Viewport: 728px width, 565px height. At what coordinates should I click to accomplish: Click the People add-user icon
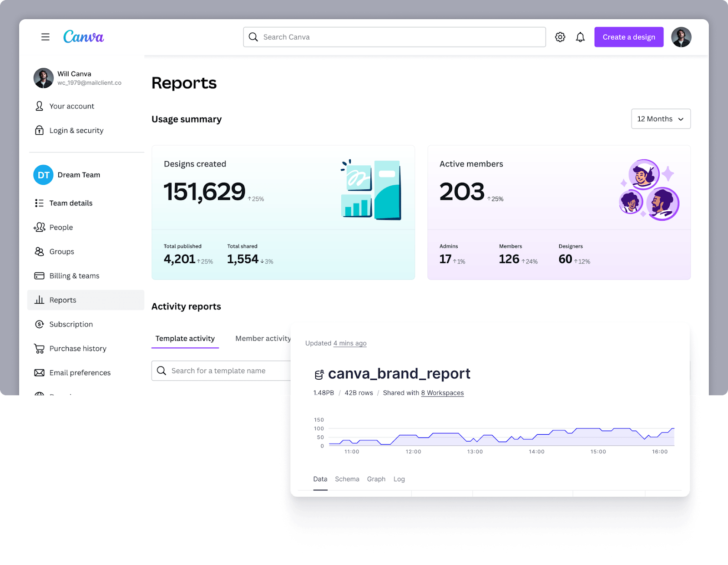pos(40,227)
